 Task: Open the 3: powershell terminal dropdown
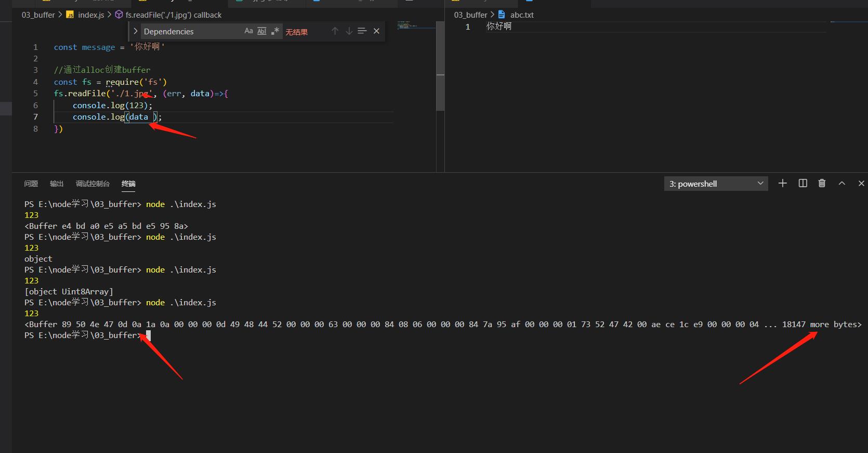[716, 184]
